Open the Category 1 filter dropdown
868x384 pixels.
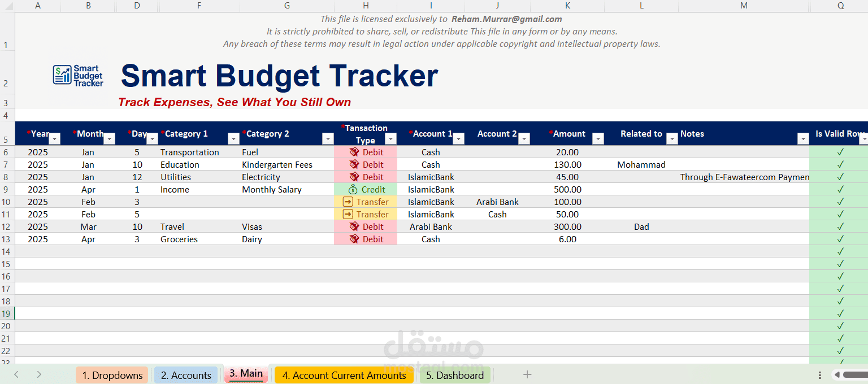click(x=233, y=138)
